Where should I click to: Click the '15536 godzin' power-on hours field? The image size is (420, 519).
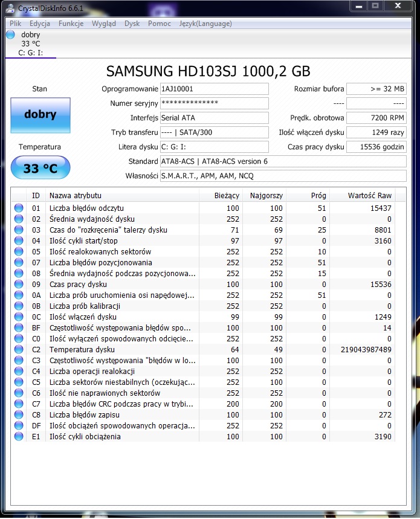pos(376,147)
